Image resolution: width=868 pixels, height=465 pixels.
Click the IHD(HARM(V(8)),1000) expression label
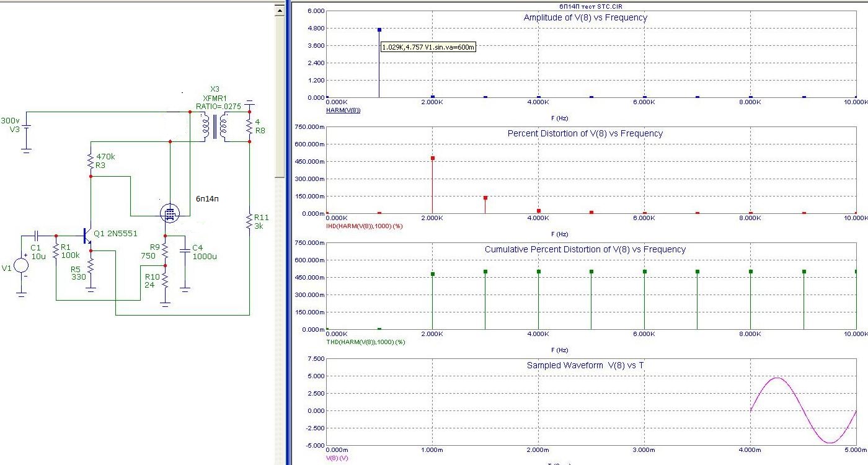[x=364, y=226]
